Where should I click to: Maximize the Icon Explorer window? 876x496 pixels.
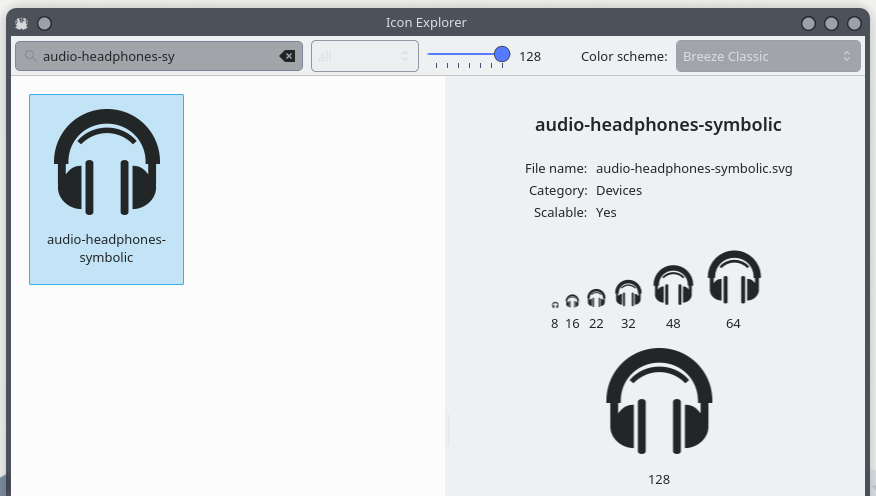[831, 23]
